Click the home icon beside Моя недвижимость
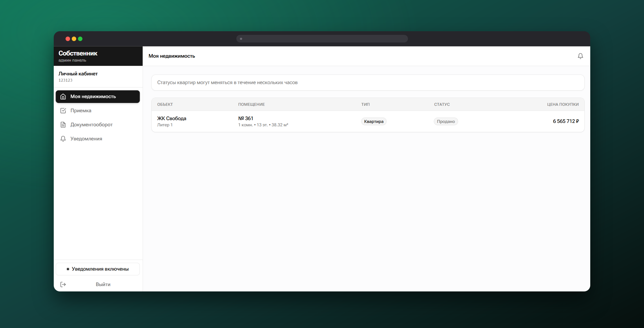644x328 pixels. tap(63, 96)
